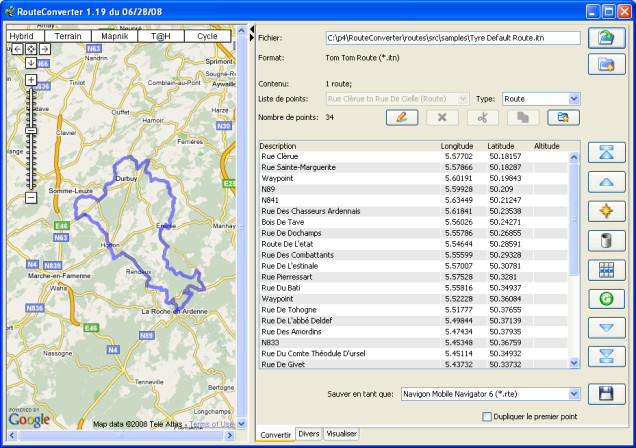The width and height of the screenshot is (636, 448).
Task: Click the green circular G button
Action: coord(606,299)
